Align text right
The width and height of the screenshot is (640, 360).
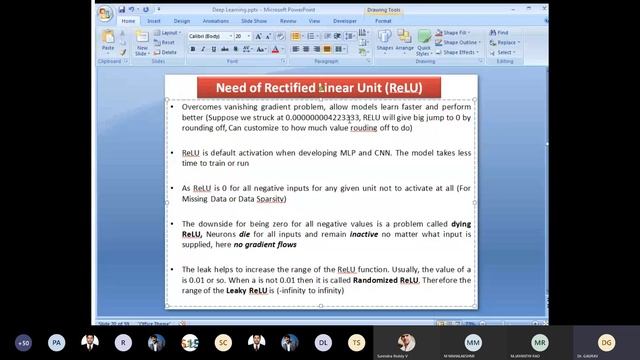click(x=317, y=49)
